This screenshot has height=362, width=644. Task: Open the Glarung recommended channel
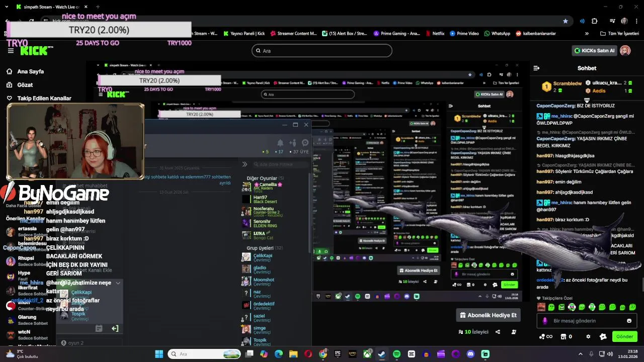coord(27,320)
